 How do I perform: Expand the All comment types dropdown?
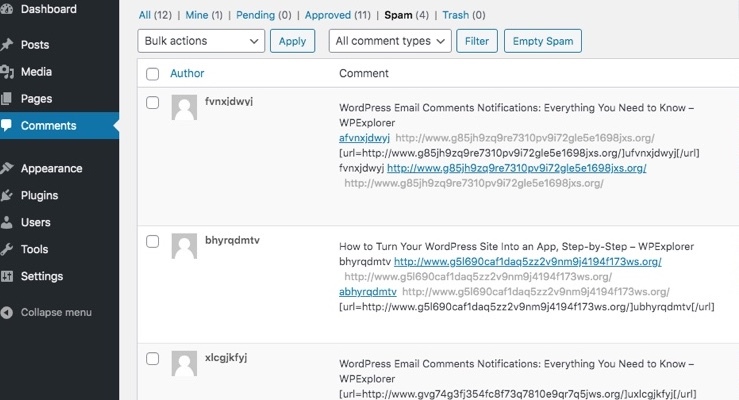pos(392,41)
